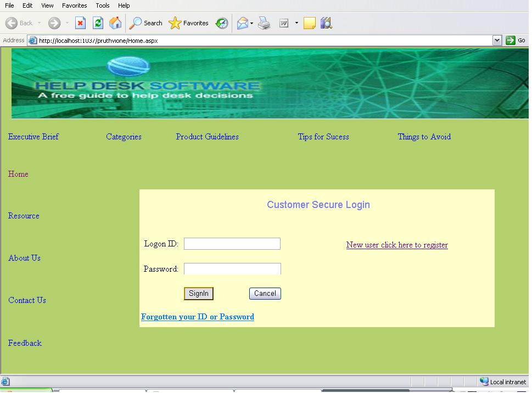Open the Help menu

pos(124,5)
